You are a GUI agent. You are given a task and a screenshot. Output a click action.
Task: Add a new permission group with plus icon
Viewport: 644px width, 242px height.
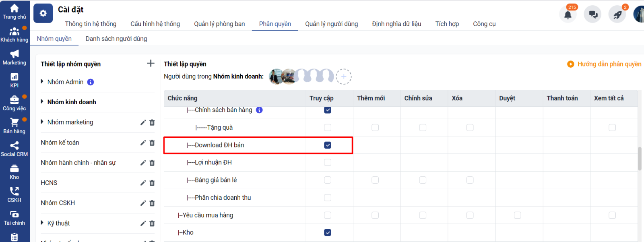[x=151, y=63]
